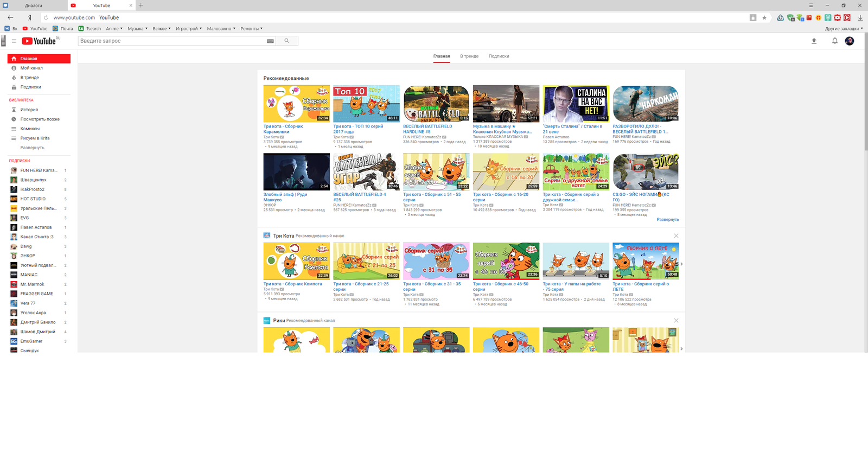Switch to the В тренде top tab
Screen dimensions: 868x465
click(469, 56)
